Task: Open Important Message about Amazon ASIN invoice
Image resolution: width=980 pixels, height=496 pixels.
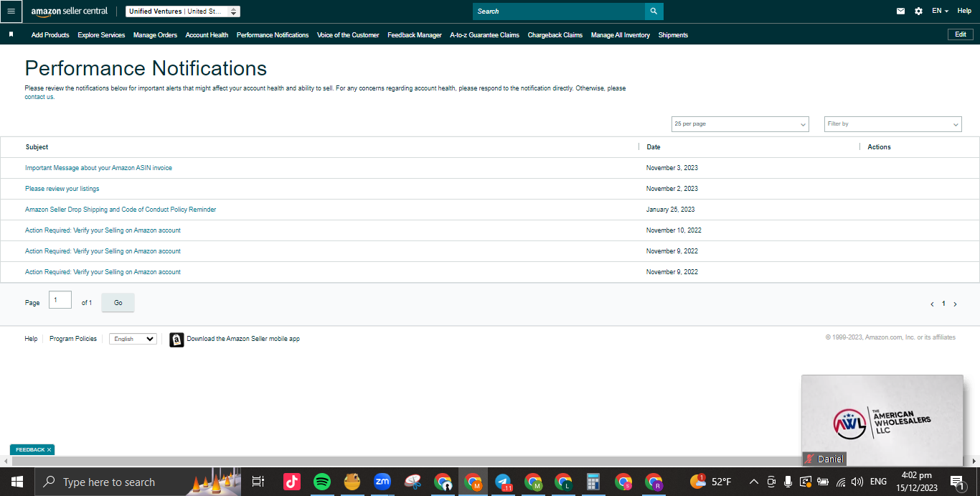Action: [98, 168]
